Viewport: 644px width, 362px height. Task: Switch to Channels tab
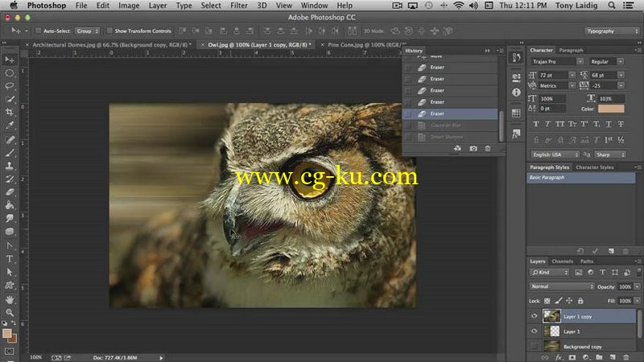pyautogui.click(x=562, y=261)
